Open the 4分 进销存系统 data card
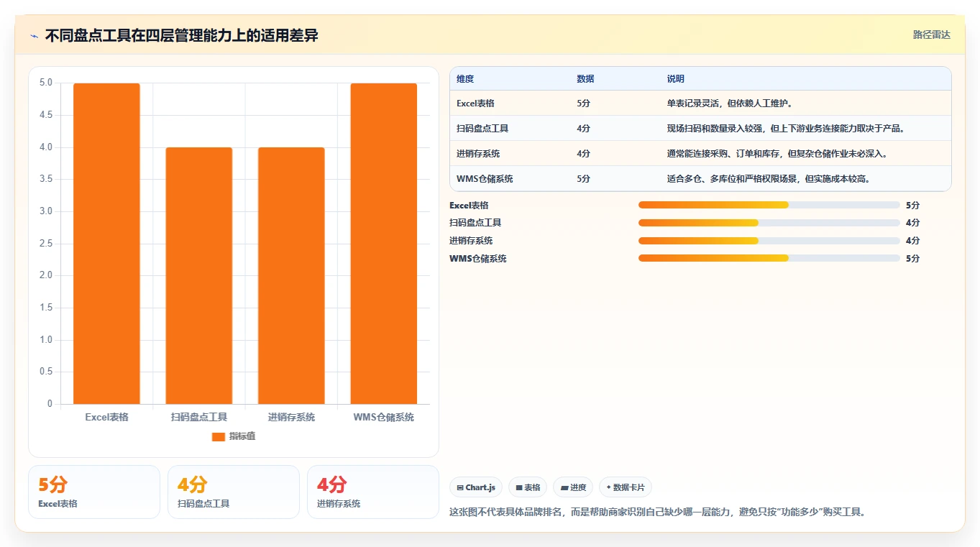Viewport: 980px width, 547px height. [373, 492]
